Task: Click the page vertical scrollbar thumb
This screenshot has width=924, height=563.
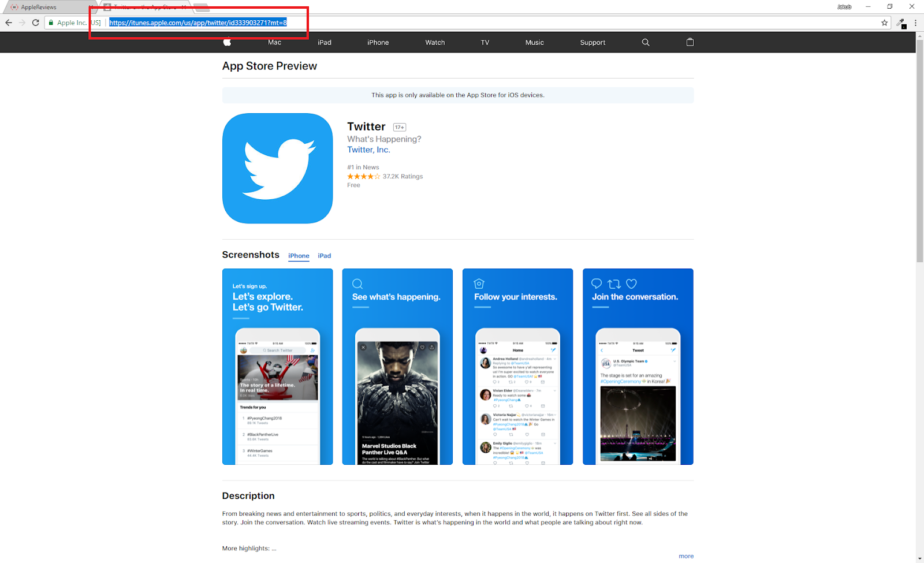Action: pos(919,150)
